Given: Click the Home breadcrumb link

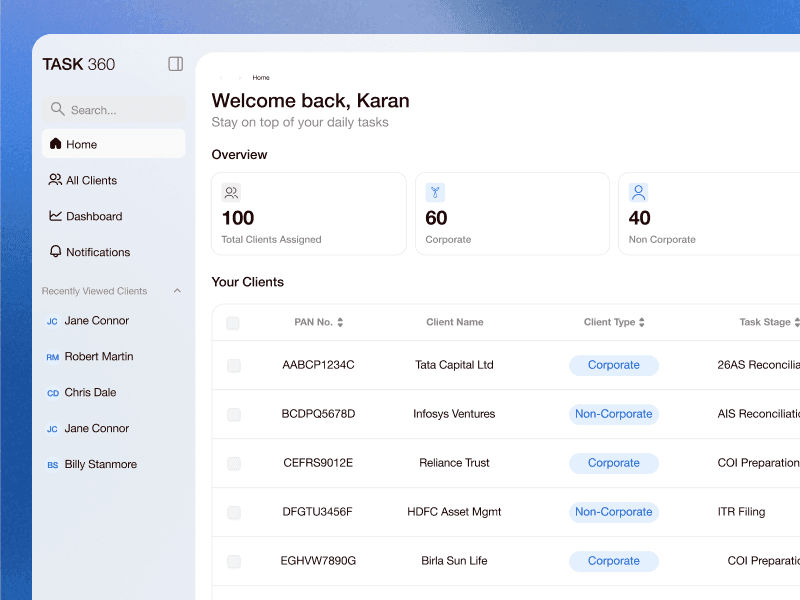Looking at the screenshot, I should 261,78.
